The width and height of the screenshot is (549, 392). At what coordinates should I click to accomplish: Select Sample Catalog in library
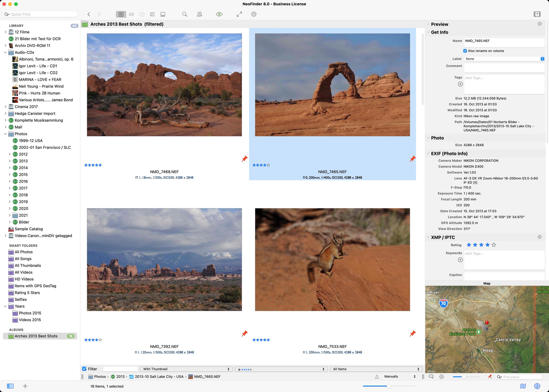[29, 229]
